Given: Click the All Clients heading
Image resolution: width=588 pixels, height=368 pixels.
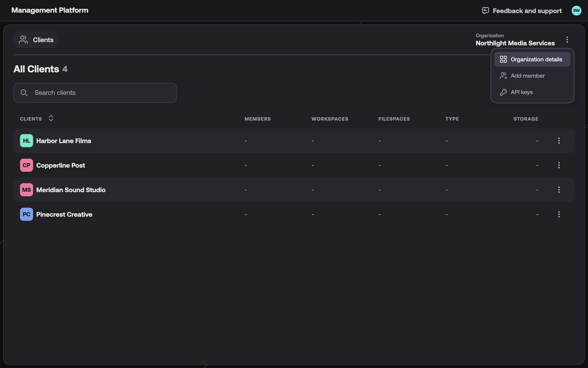Looking at the screenshot, I should click(x=36, y=69).
